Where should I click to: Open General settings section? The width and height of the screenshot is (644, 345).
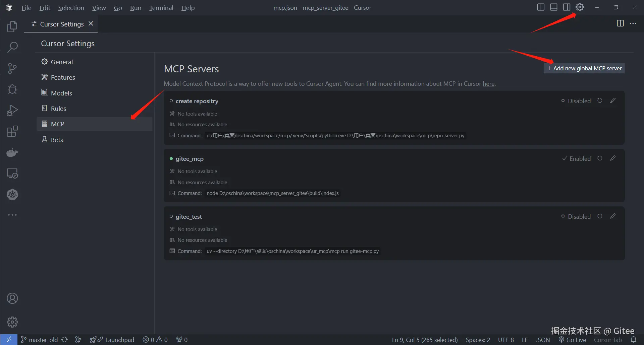[x=94, y=62]
